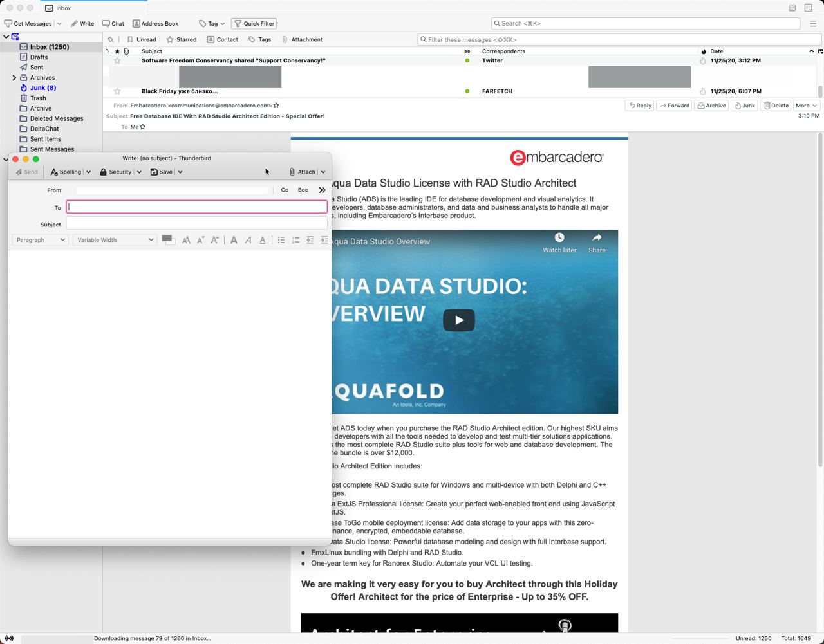Open the Tasks tab icon
This screenshot has width=824, height=644.
tap(809, 8)
